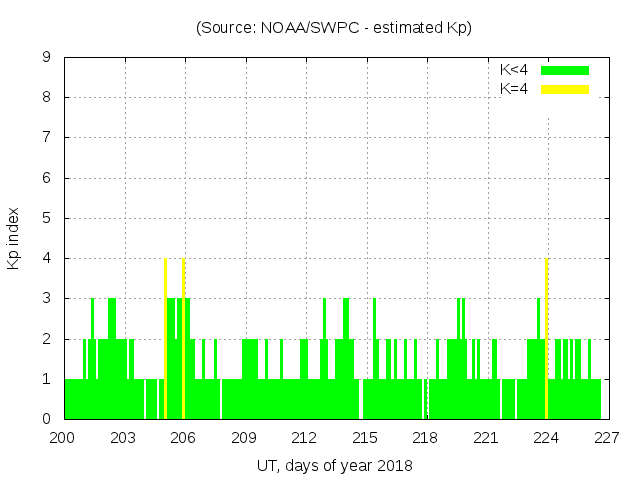Click the 'Kp index' y-axis label
This screenshot has width=640, height=480.
[14, 238]
